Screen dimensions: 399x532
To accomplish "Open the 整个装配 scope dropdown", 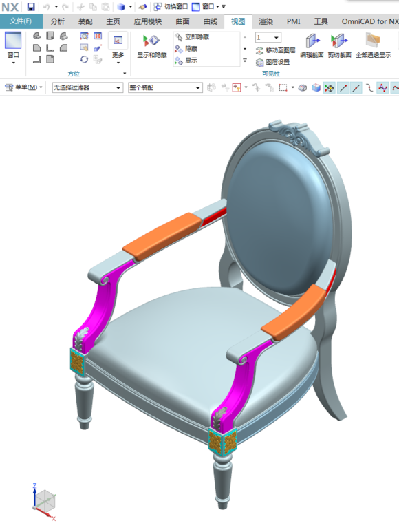I will click(165, 88).
